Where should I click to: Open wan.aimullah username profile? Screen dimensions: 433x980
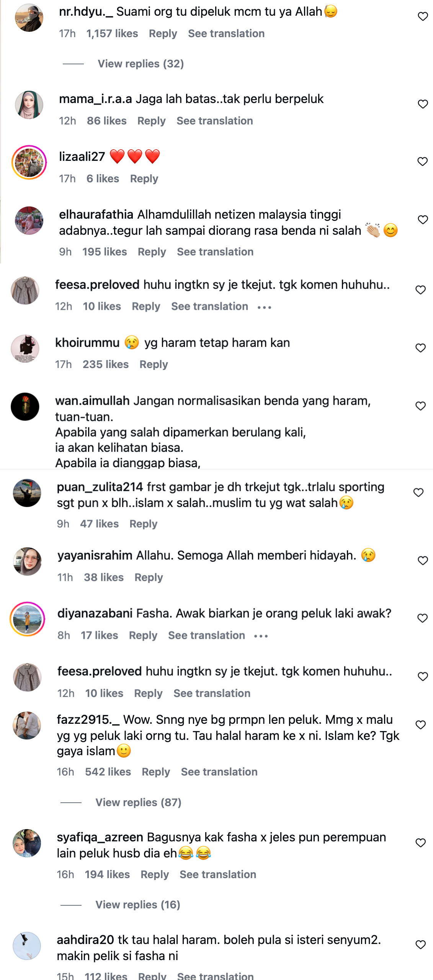pos(92,401)
